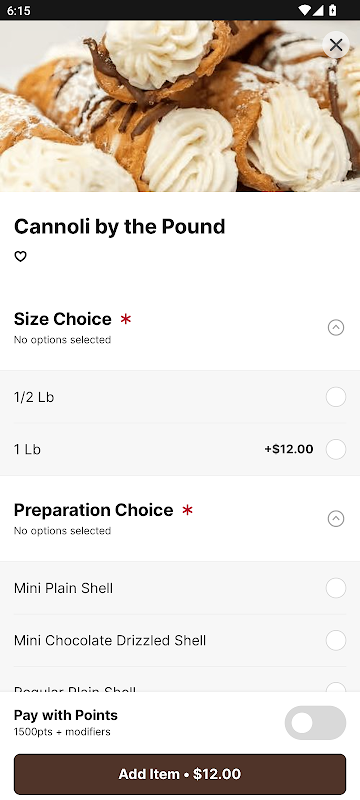Select the 1/2 Lb radio button
Image resolution: width=360 pixels, height=800 pixels.
tap(336, 397)
